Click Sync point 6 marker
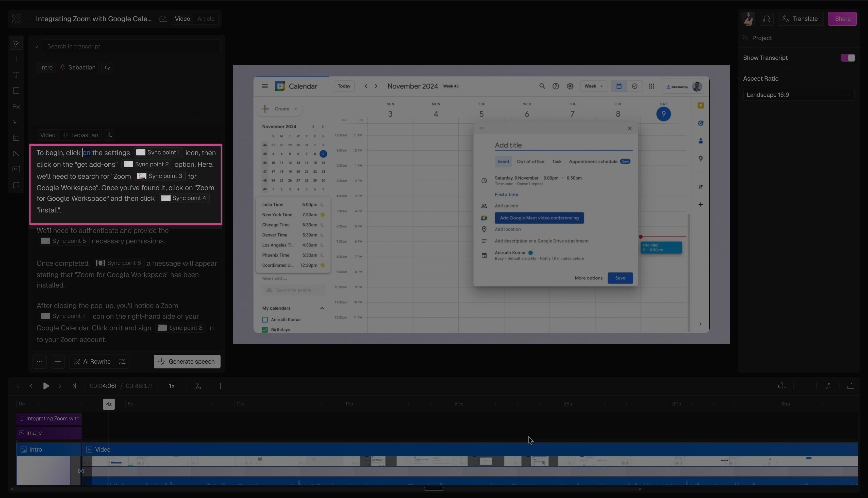868x498 pixels. pyautogui.click(x=119, y=263)
